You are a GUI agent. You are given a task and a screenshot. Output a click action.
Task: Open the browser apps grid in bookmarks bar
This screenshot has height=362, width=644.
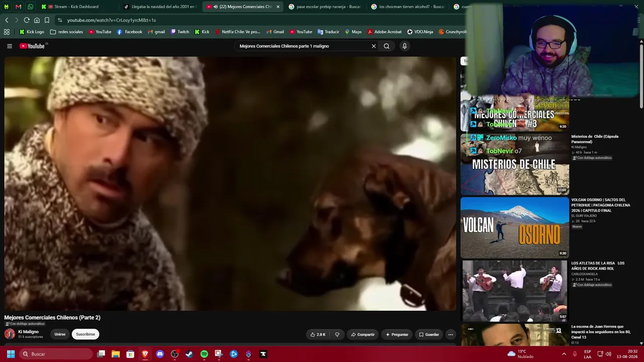[x=7, y=32]
